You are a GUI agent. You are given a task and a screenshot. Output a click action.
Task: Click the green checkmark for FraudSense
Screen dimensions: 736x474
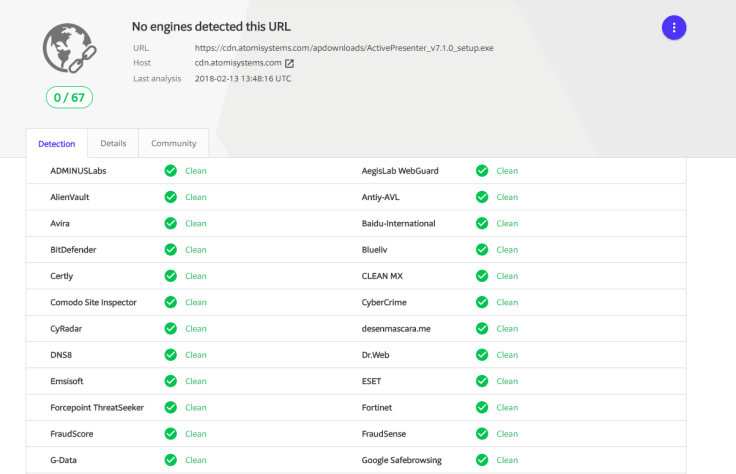[482, 434]
